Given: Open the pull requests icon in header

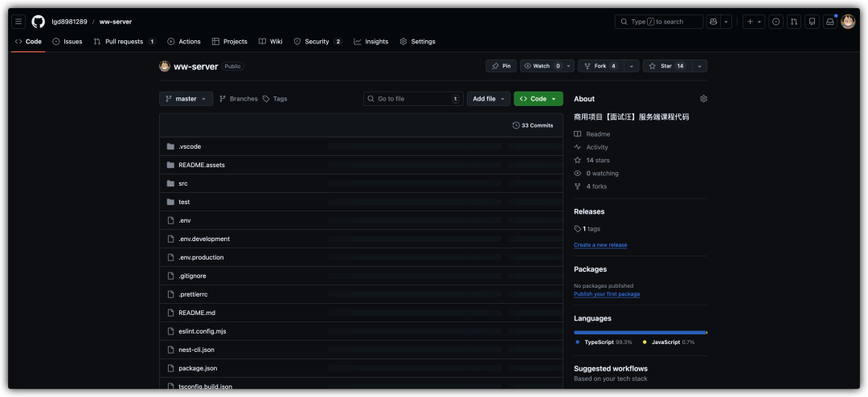Looking at the screenshot, I should pyautogui.click(x=794, y=22).
